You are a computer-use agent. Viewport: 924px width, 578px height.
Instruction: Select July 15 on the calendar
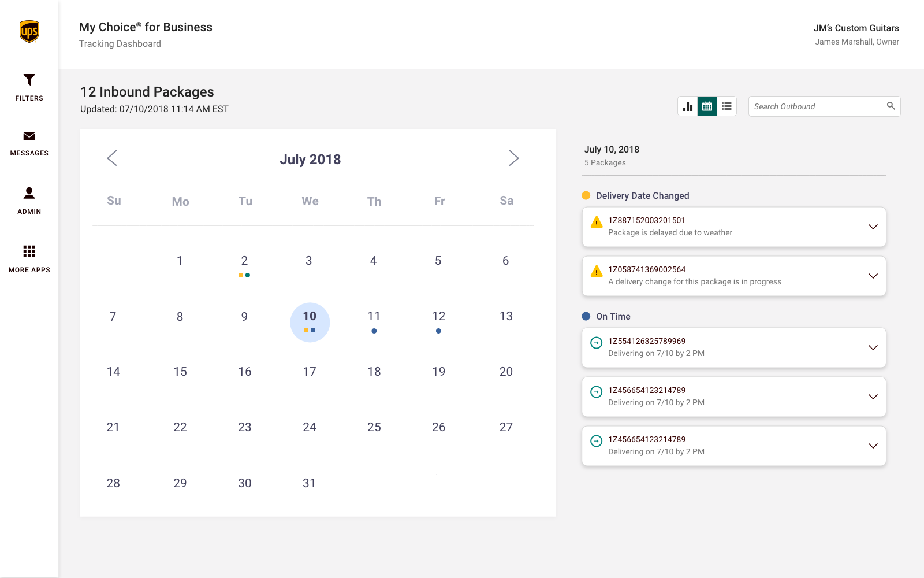point(180,372)
